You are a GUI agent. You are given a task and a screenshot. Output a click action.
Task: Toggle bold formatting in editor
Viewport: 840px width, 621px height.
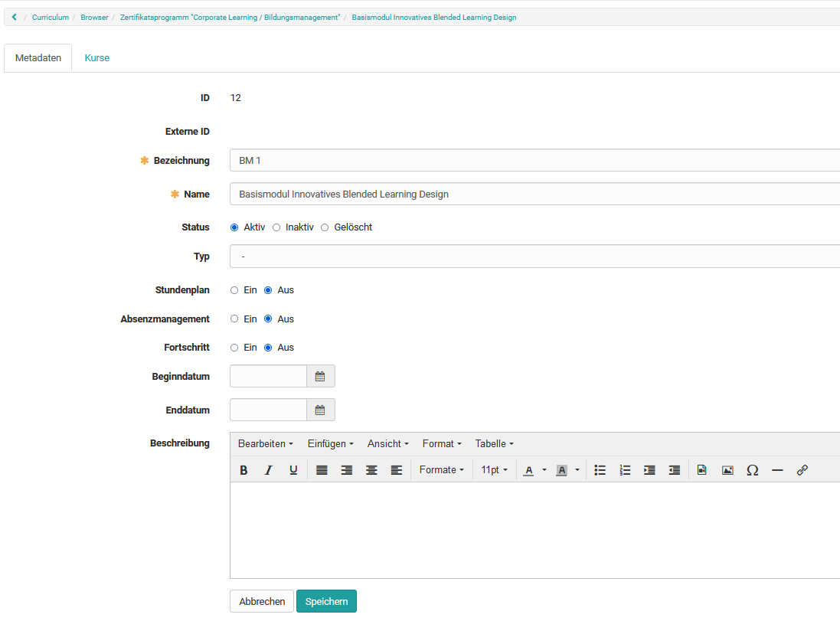(x=244, y=470)
